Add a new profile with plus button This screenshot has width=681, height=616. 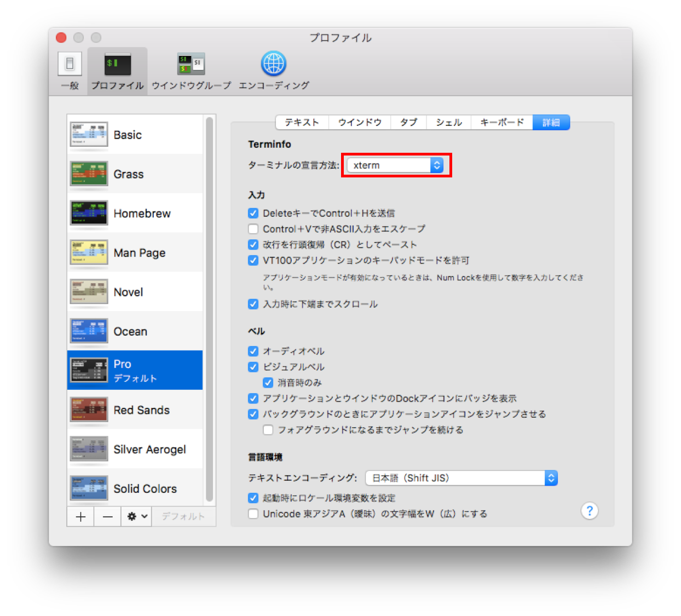(x=80, y=516)
